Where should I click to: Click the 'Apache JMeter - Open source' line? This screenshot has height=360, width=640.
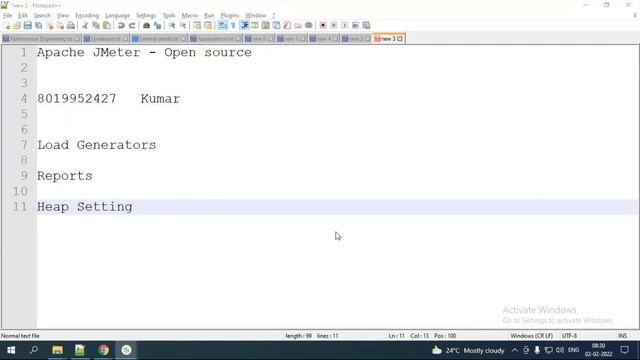pos(144,53)
